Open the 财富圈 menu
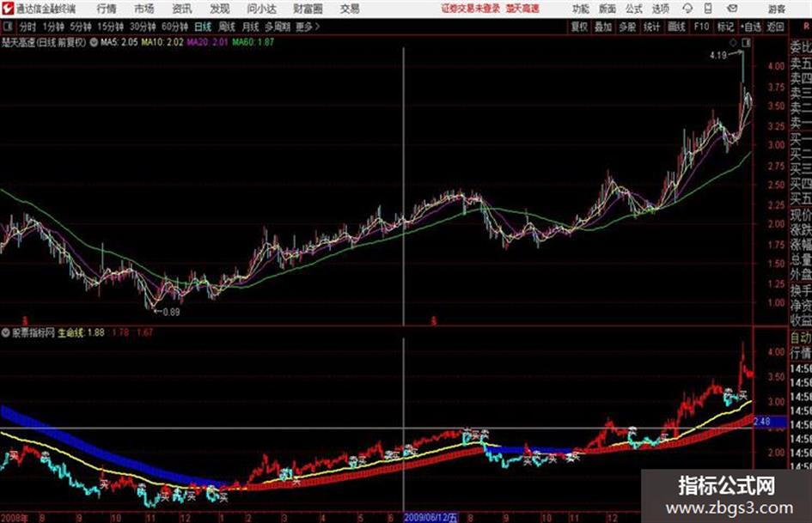The image size is (812, 523). (308, 9)
